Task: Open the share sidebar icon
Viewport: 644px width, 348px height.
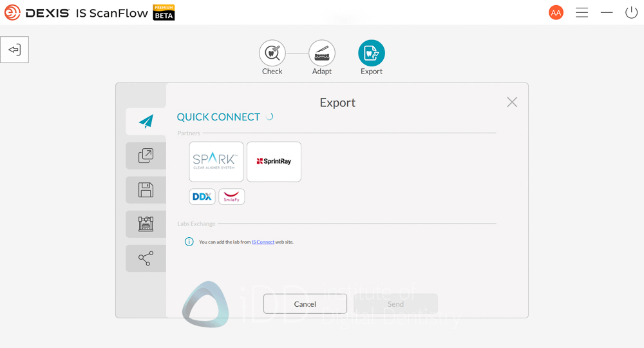Action: (x=146, y=258)
